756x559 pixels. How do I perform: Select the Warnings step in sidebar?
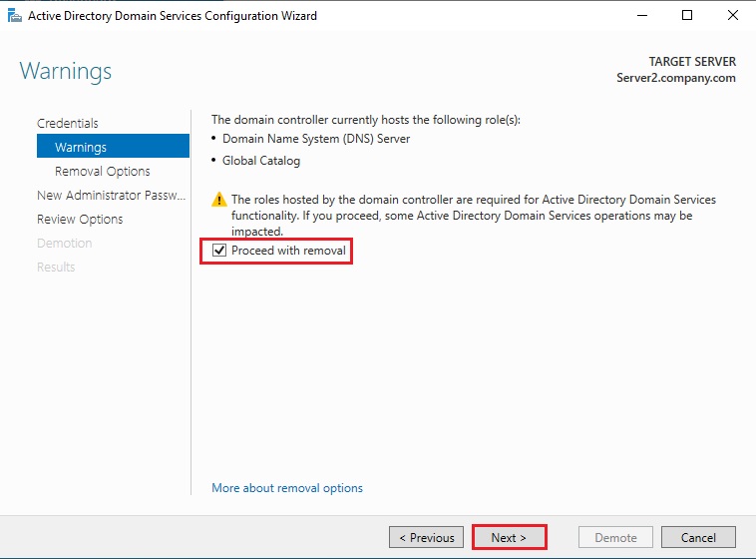coord(81,147)
